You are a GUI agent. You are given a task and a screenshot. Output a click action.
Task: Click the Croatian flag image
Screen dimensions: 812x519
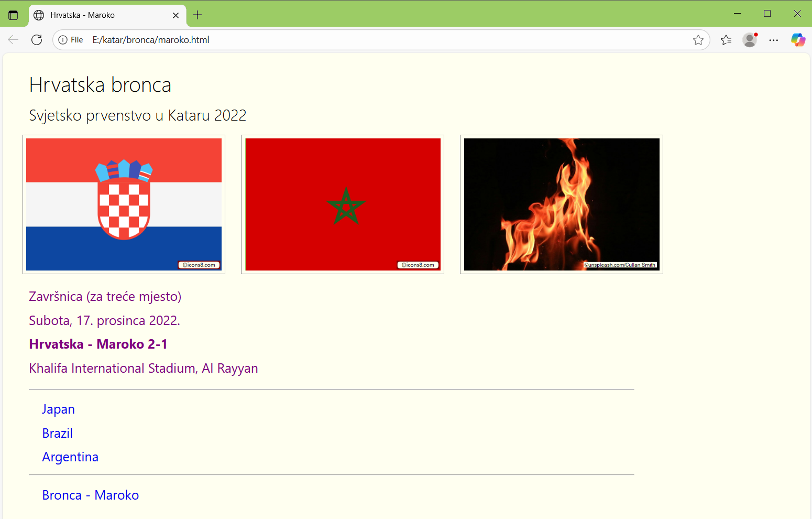[124, 204]
